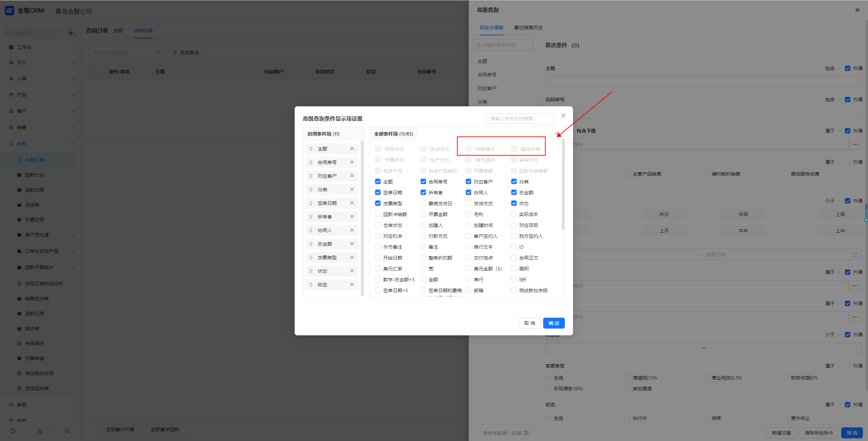Remove 主题 from the enabled conditions list

click(x=352, y=149)
